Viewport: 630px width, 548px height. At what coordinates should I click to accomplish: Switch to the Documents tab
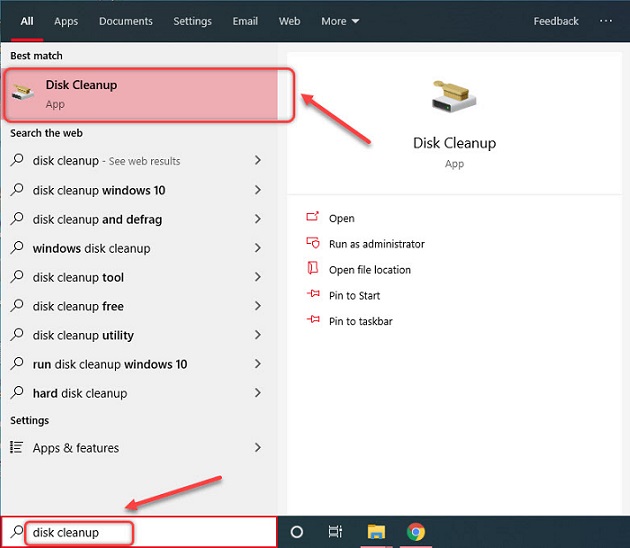pyautogui.click(x=126, y=21)
